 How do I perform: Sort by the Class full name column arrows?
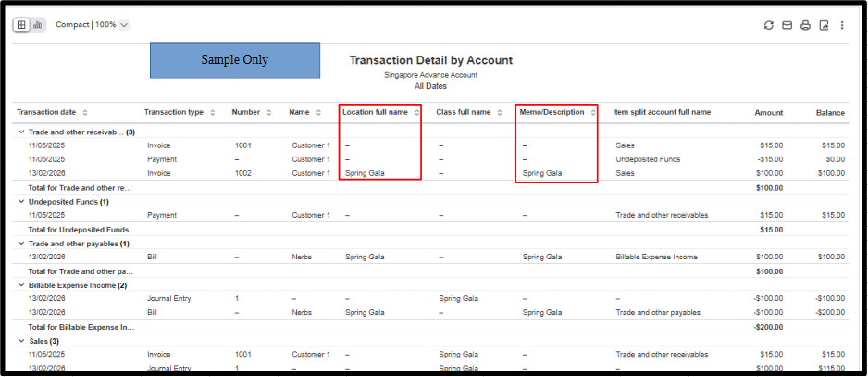pyautogui.click(x=500, y=113)
